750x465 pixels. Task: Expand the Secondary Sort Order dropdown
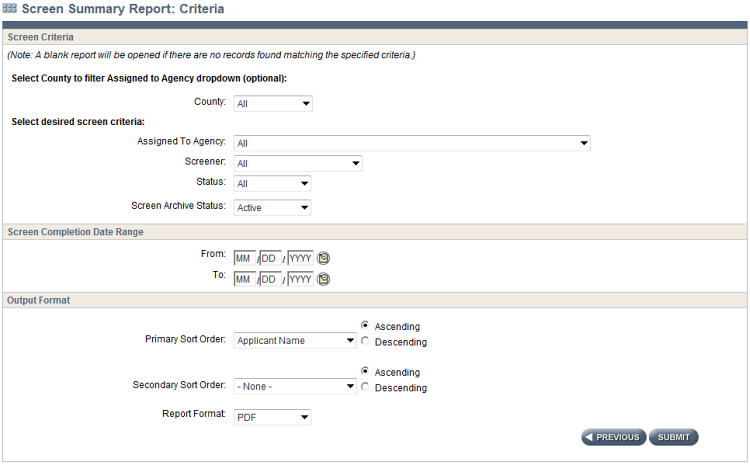pos(295,386)
